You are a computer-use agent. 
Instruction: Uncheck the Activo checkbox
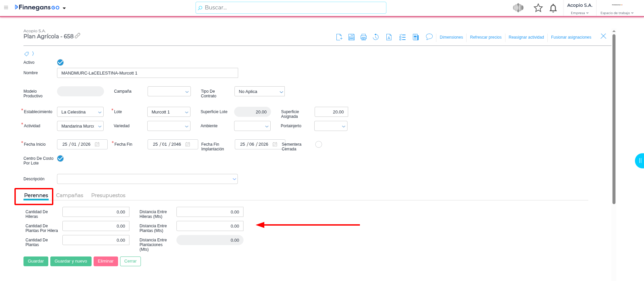click(60, 62)
